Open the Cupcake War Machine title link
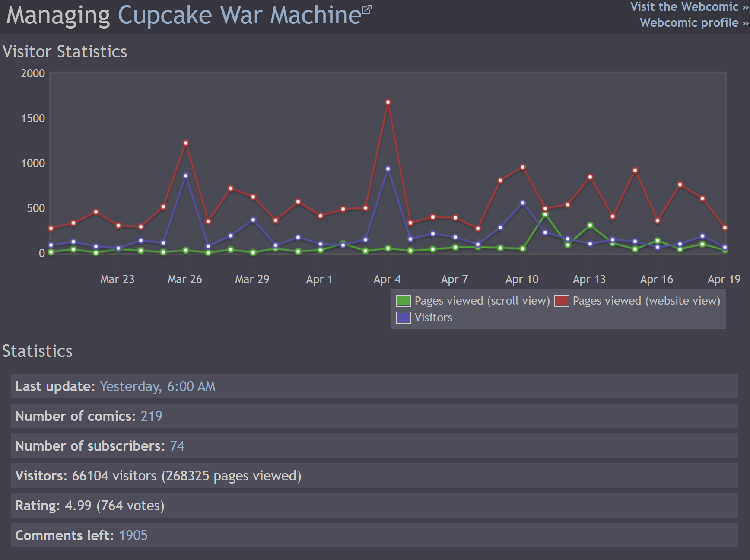Screen dimensions: 750x560 coord(239,15)
